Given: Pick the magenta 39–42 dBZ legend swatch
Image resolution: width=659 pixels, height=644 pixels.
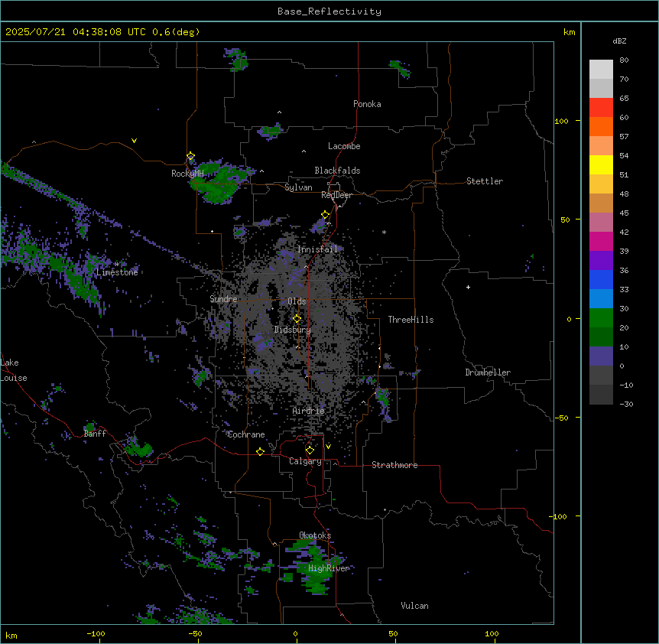Looking at the screenshot, I should click(x=601, y=241).
